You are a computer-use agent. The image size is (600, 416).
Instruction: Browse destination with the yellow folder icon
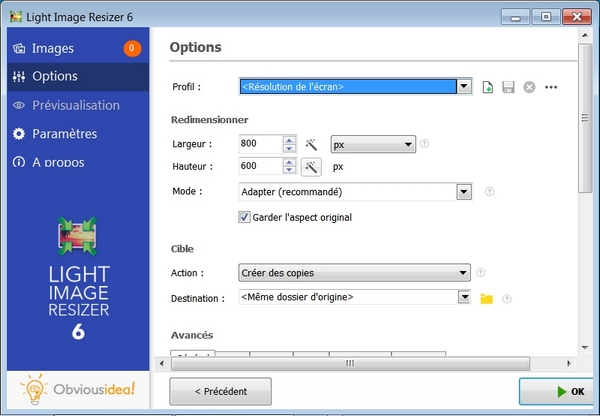(487, 298)
